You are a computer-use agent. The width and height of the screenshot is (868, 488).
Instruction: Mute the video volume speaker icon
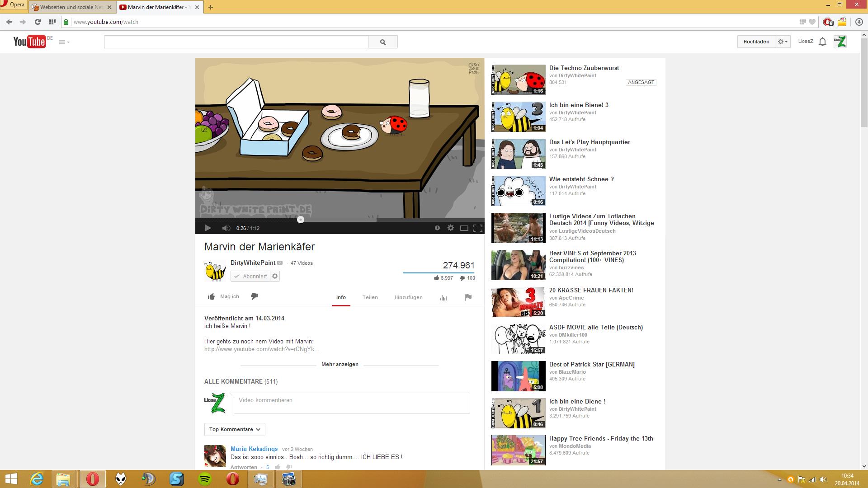click(226, 228)
